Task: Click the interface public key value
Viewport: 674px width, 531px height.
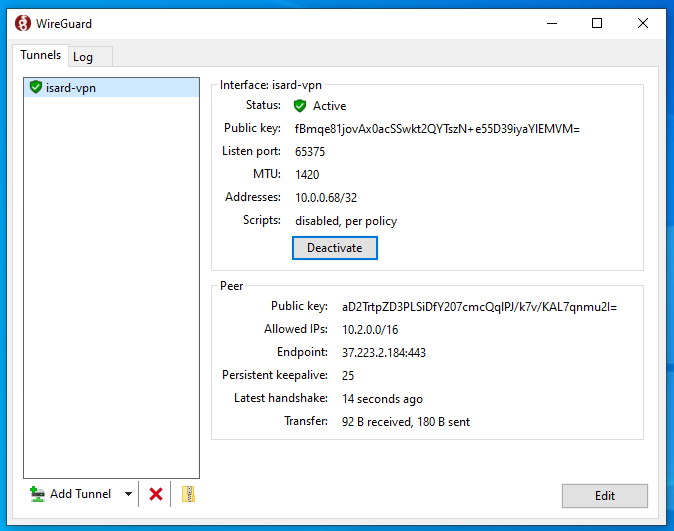Action: coord(437,129)
